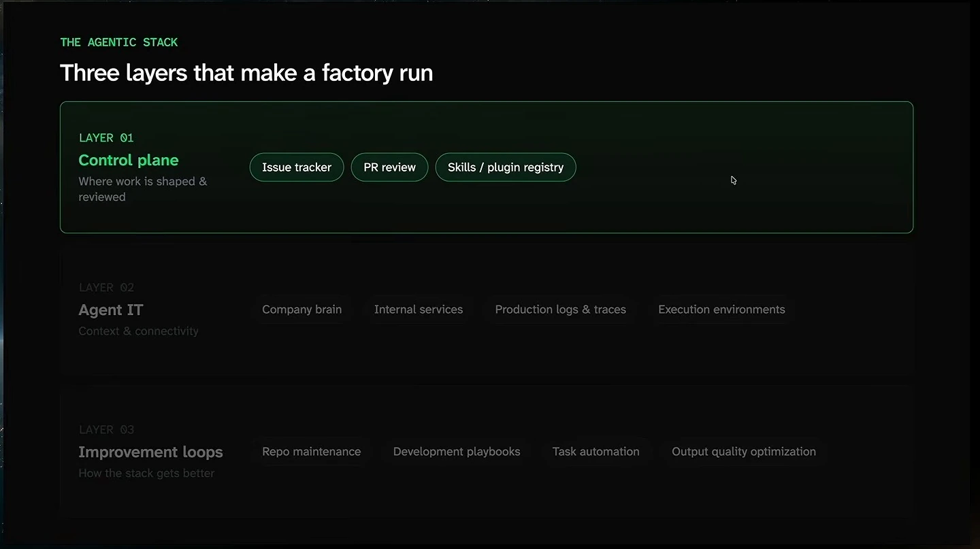The width and height of the screenshot is (980, 549).
Task: Click the LAYER 03 label
Action: click(106, 430)
